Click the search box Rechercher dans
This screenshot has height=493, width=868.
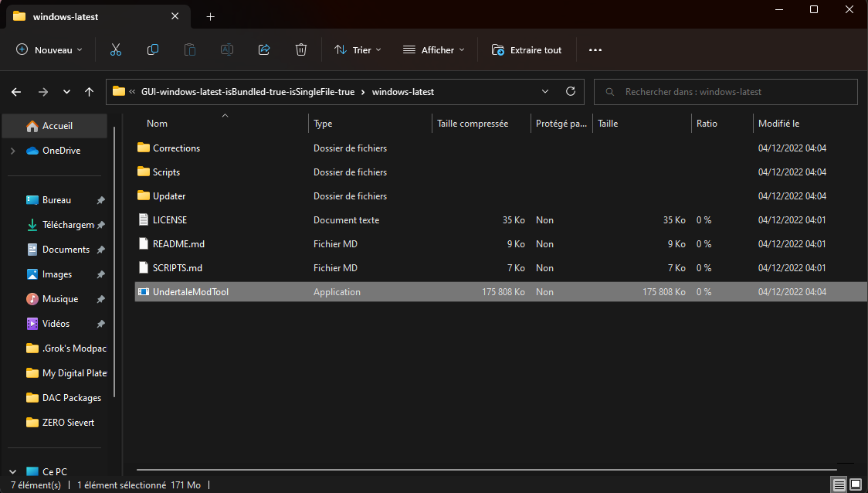[725, 92]
